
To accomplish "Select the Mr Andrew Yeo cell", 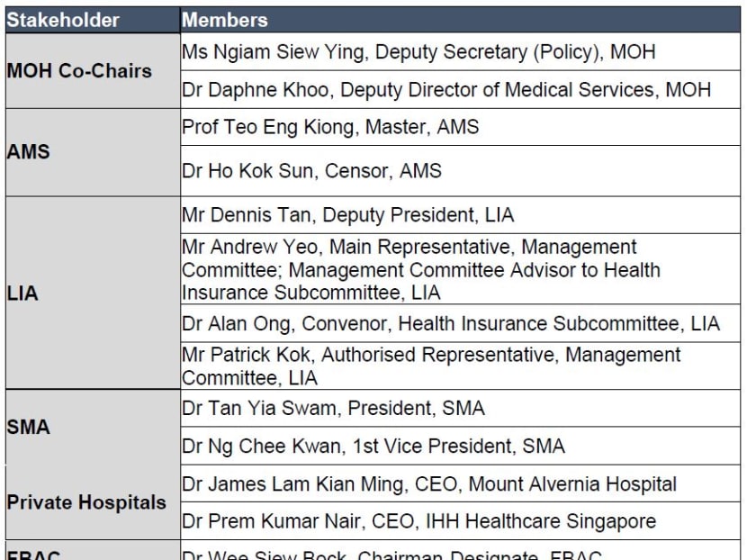I will point(460,269).
